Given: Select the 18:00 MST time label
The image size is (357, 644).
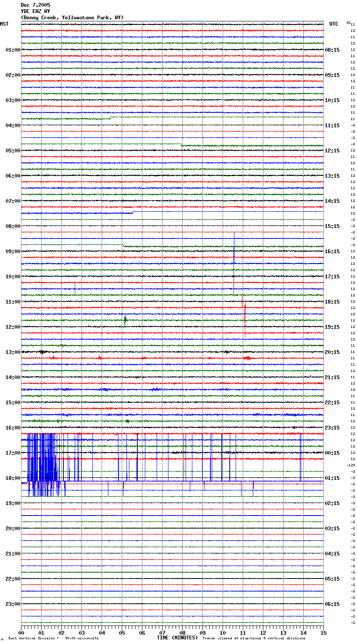Looking at the screenshot, I should point(13,478).
